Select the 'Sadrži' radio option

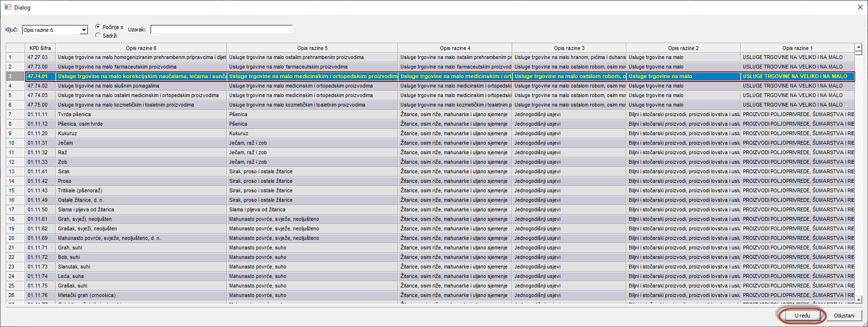[98, 35]
